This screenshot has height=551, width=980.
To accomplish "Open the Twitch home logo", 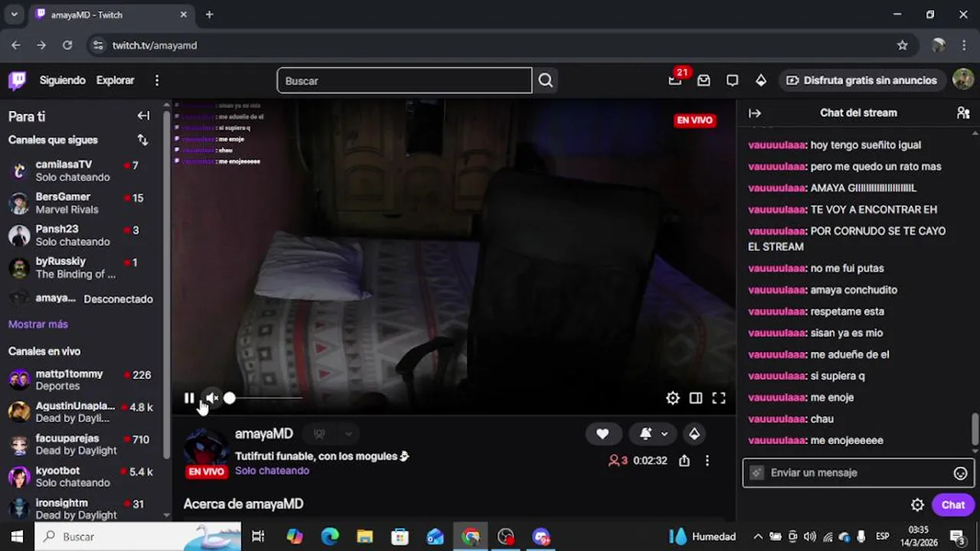I will 17,80.
